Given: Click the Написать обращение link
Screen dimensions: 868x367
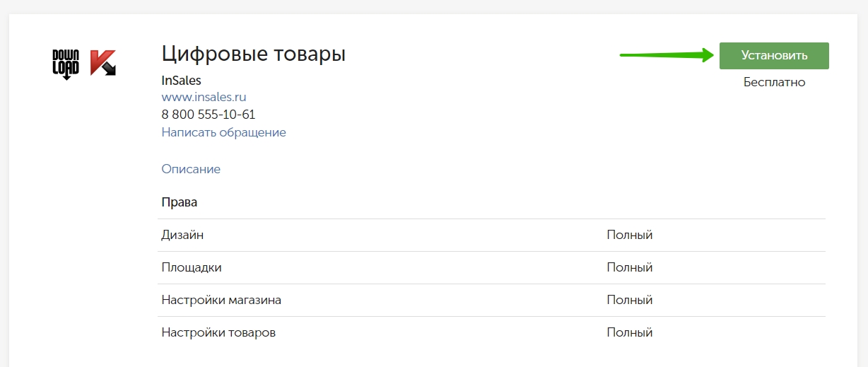Looking at the screenshot, I should tap(223, 132).
